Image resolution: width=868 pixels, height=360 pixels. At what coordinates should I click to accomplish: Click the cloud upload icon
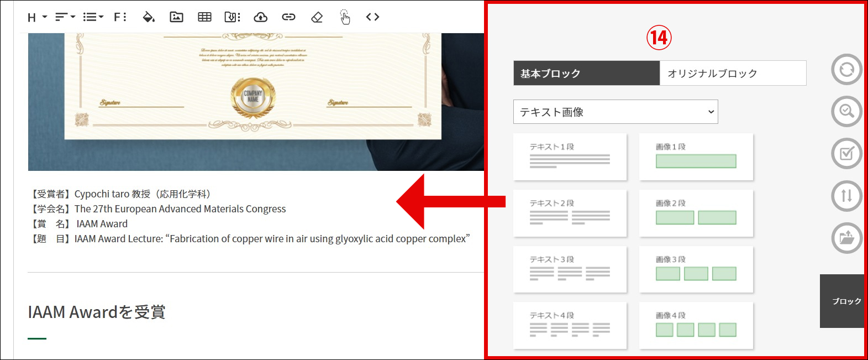click(260, 17)
